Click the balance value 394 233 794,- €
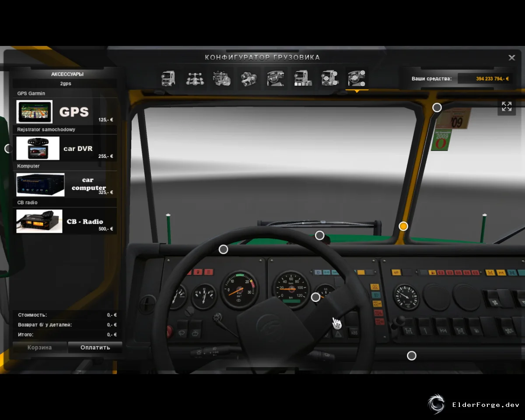This screenshot has height=420, width=525. point(493,79)
